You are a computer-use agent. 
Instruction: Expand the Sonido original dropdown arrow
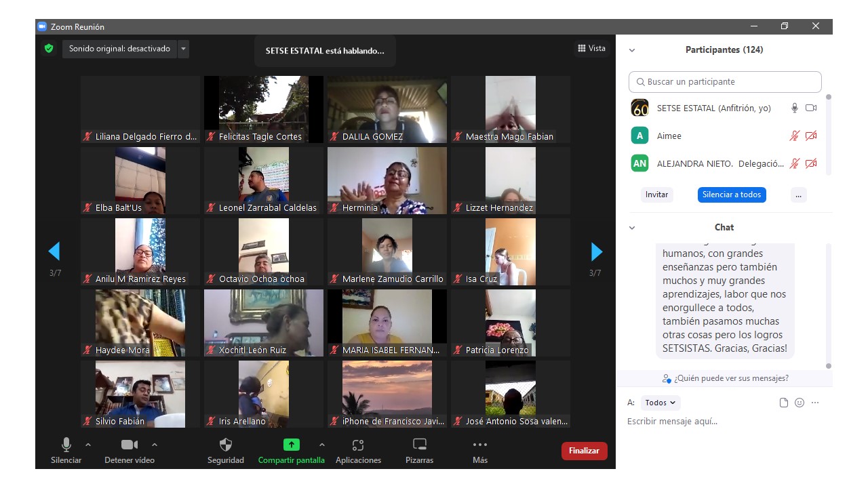(x=183, y=49)
